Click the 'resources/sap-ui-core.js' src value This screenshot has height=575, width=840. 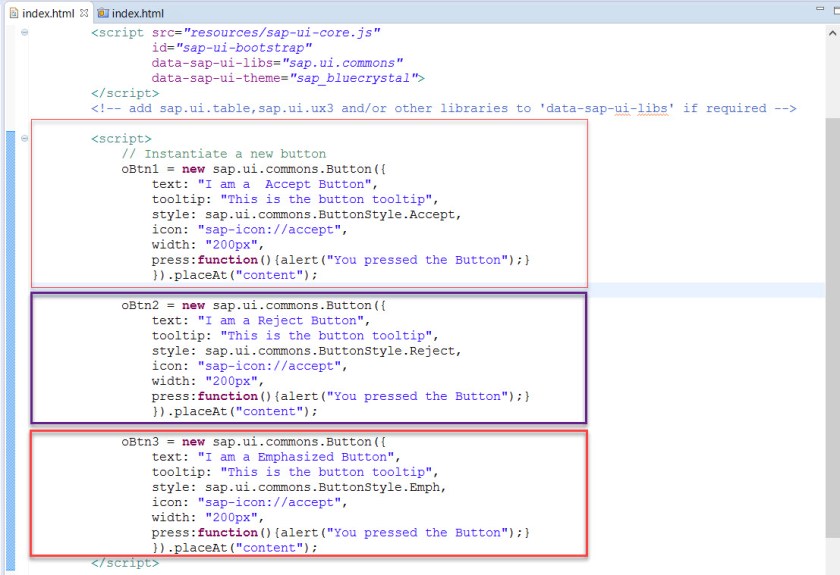tap(282, 33)
